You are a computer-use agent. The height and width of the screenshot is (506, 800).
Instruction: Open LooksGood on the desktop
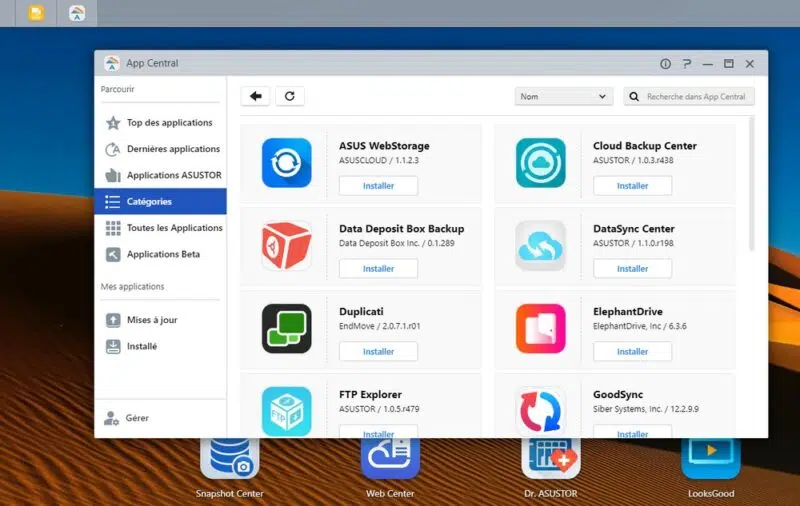click(x=711, y=467)
